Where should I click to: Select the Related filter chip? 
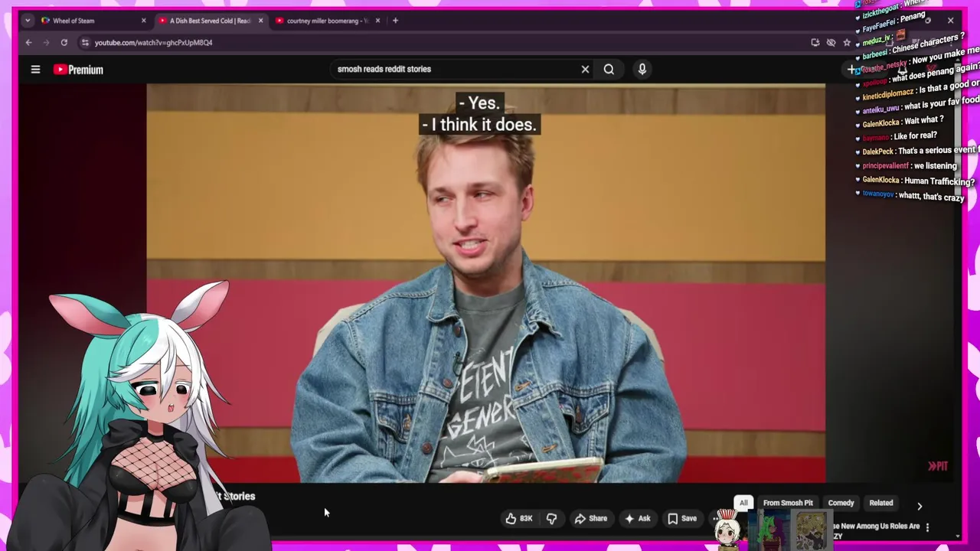[880, 503]
